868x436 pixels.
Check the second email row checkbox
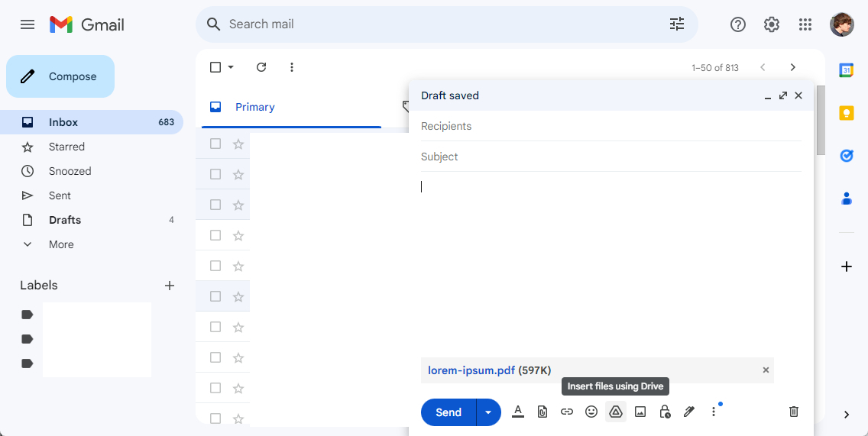pos(215,174)
